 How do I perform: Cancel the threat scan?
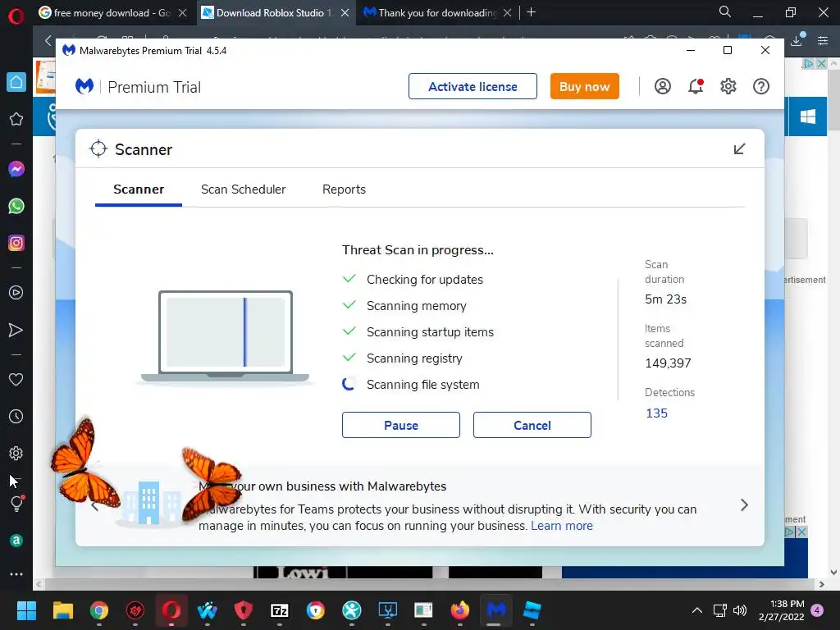[x=532, y=425]
